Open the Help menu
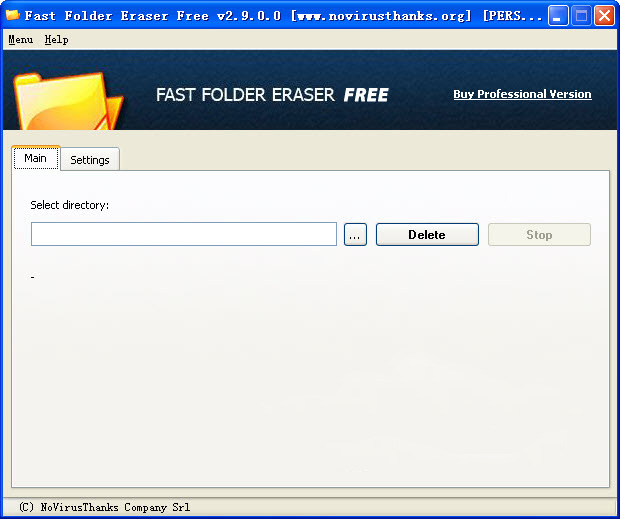 point(56,39)
